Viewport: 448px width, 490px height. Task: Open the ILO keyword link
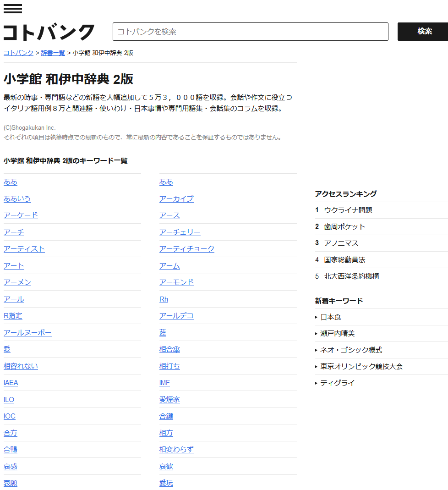click(9, 399)
